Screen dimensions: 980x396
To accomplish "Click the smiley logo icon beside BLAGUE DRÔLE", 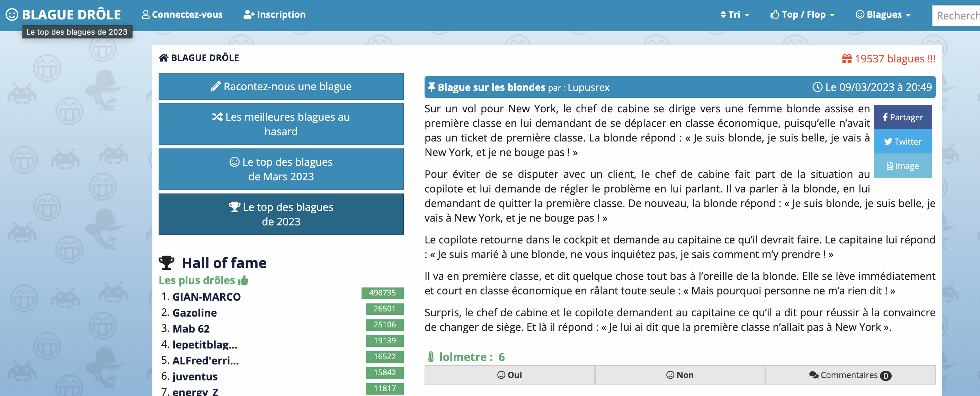I will [x=12, y=15].
